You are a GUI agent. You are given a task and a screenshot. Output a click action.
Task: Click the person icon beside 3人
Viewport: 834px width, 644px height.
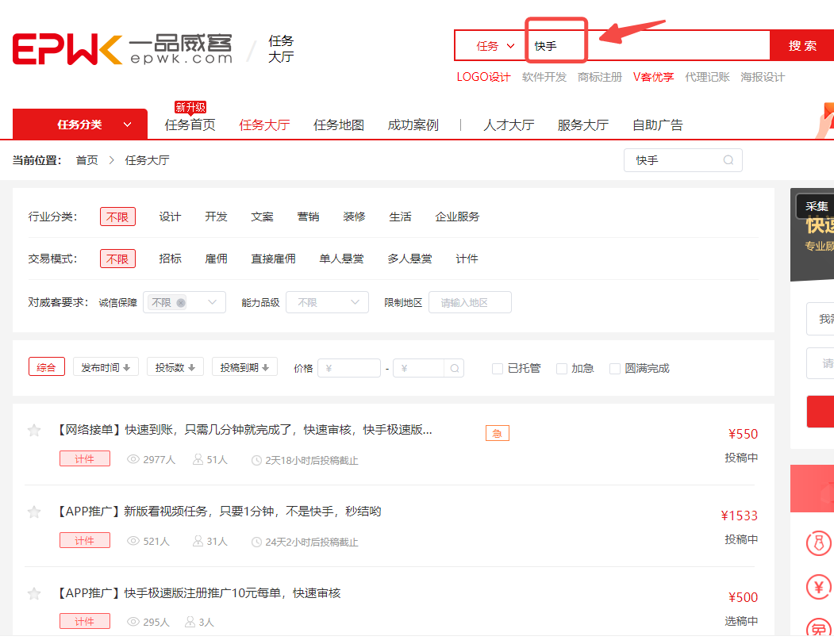click(190, 621)
